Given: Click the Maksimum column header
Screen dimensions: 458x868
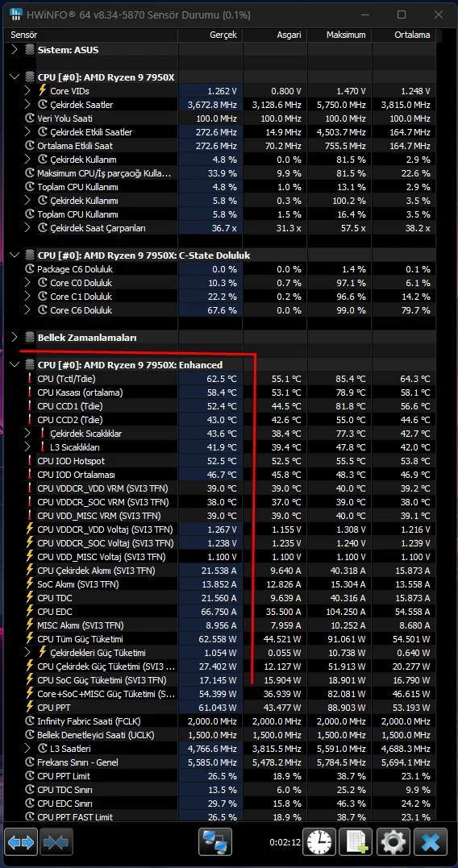Looking at the screenshot, I should click(339, 35).
